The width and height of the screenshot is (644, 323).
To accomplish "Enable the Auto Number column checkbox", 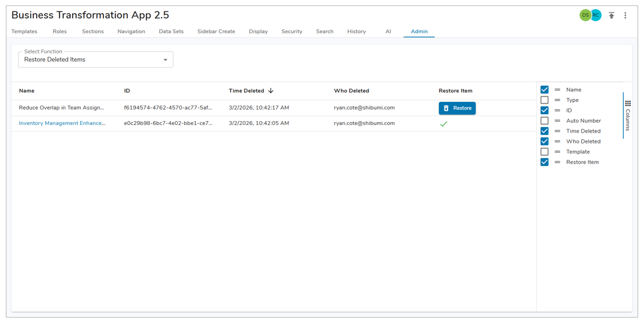I will (544, 121).
